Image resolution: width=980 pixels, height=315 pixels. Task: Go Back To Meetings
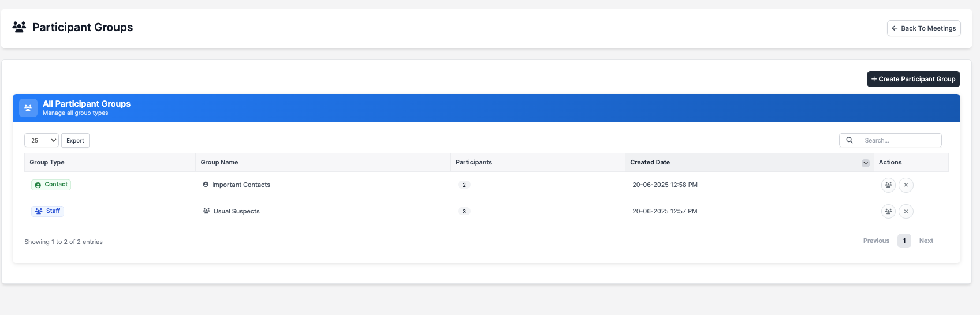(x=923, y=28)
